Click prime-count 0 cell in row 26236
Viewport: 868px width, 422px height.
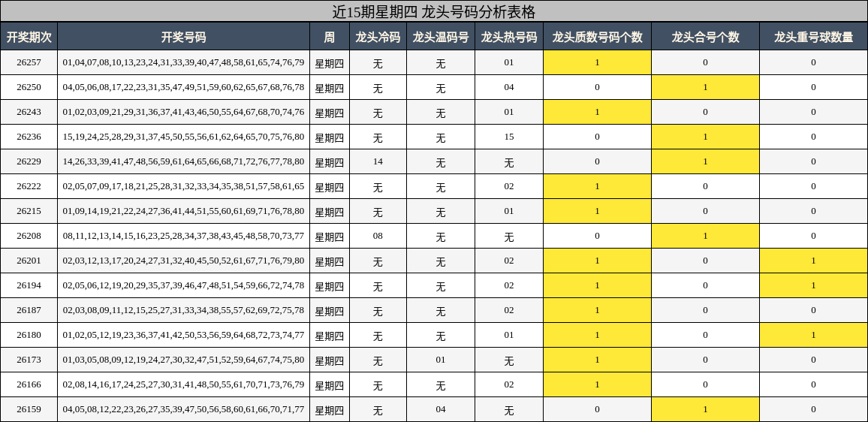click(x=597, y=137)
